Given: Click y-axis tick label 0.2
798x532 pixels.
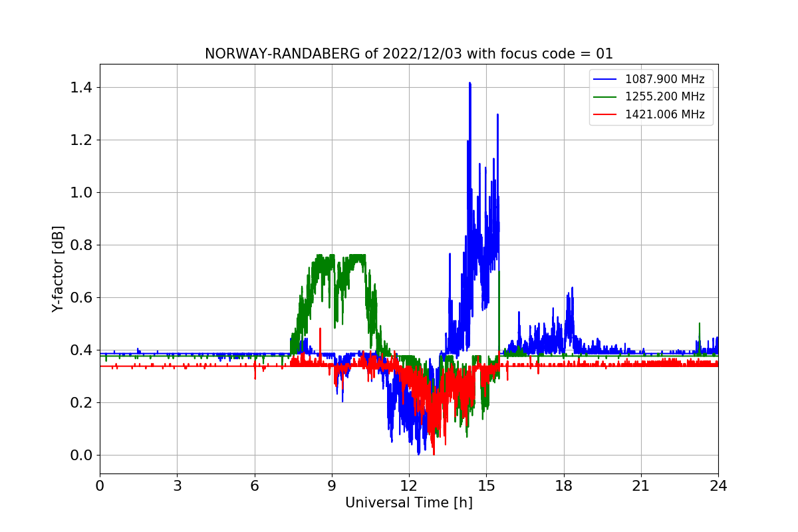Looking at the screenshot, I should (82, 403).
